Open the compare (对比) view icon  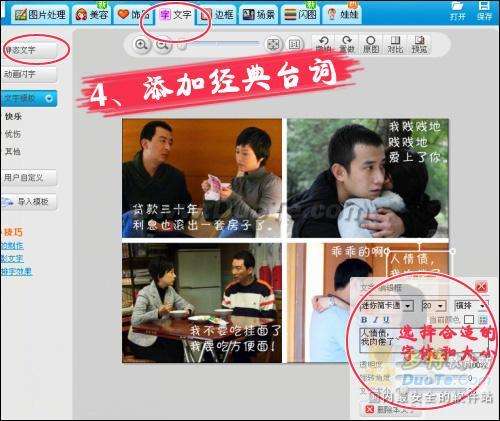point(395,44)
